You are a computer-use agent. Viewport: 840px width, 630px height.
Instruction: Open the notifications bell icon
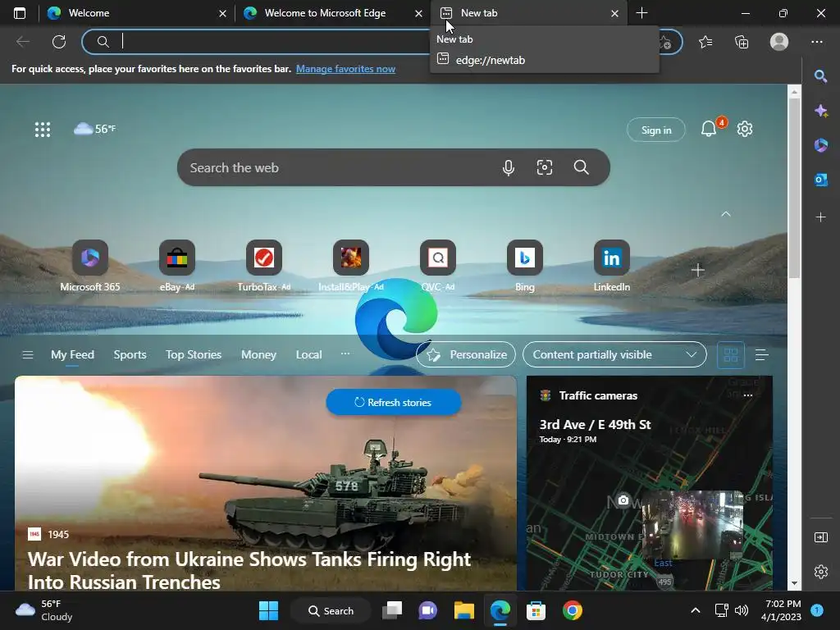[x=709, y=129]
